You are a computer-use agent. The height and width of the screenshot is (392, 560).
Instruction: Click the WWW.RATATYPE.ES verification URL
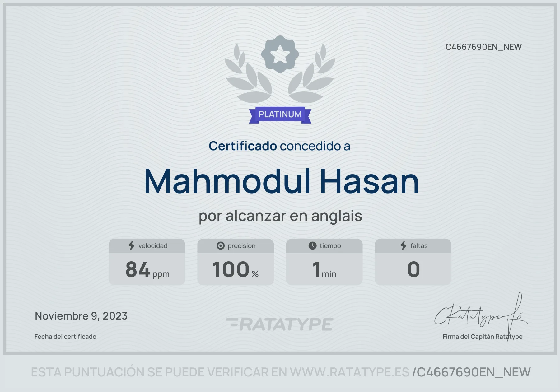(349, 372)
